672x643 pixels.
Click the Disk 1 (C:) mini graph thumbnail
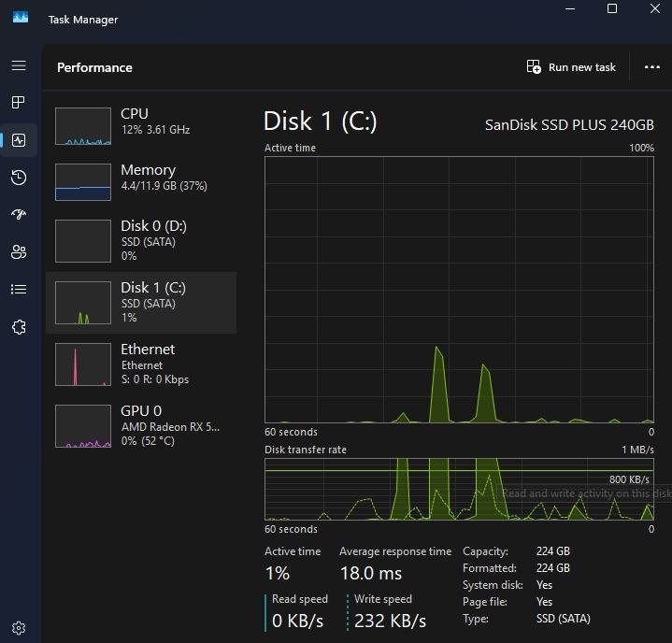coord(83,303)
